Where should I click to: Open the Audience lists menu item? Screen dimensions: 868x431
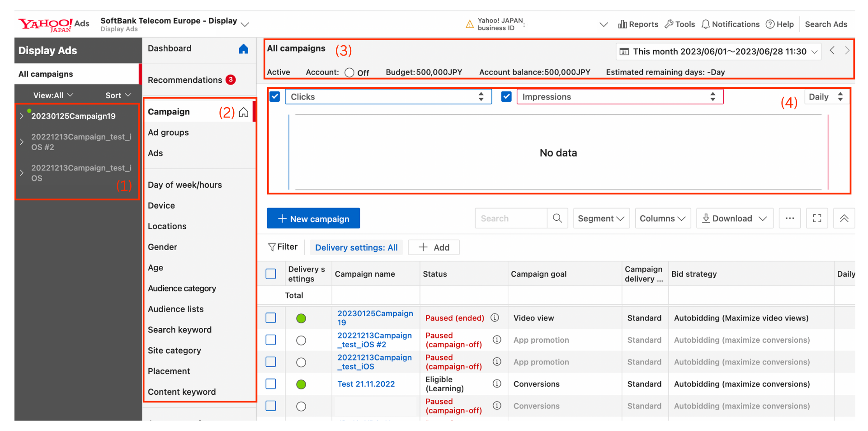click(x=175, y=309)
